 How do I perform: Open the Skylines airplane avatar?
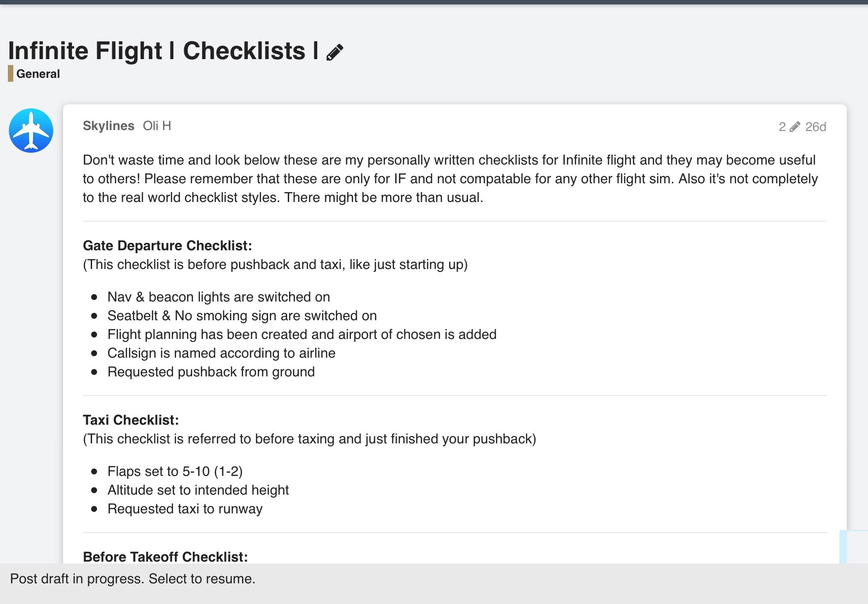[31, 131]
